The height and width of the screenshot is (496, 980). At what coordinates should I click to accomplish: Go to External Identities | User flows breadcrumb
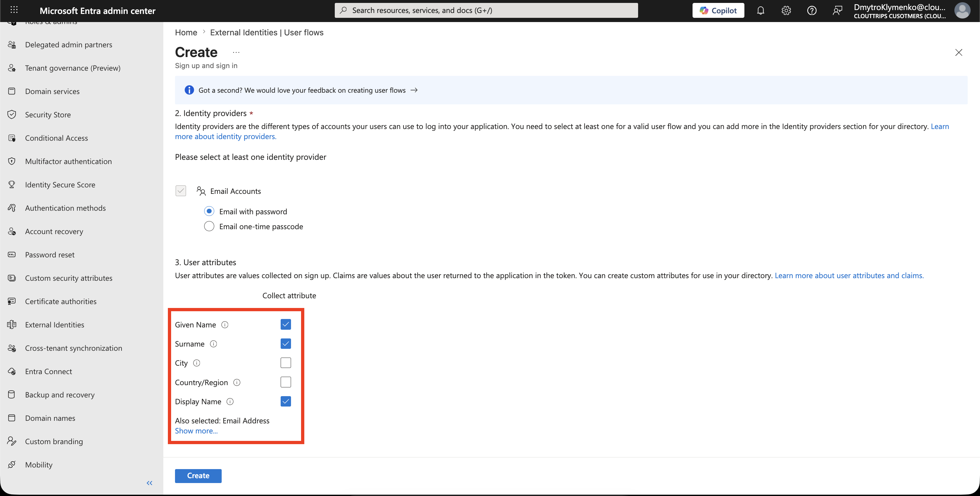[x=267, y=32]
